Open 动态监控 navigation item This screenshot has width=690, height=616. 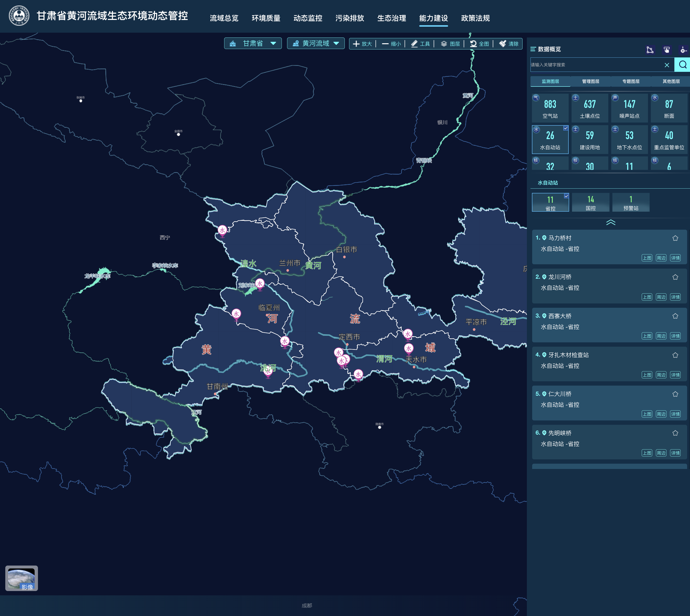coord(308,18)
